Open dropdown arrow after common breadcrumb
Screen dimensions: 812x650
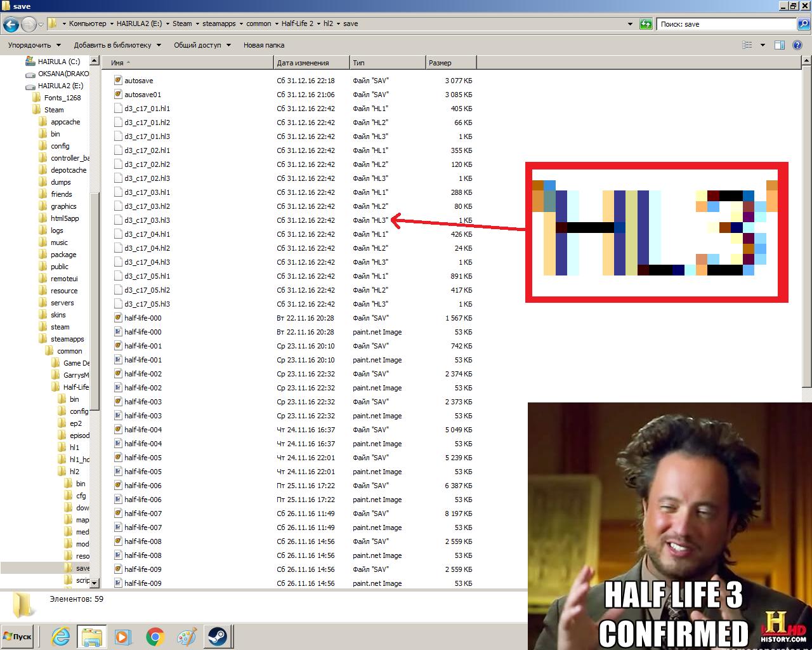(277, 23)
